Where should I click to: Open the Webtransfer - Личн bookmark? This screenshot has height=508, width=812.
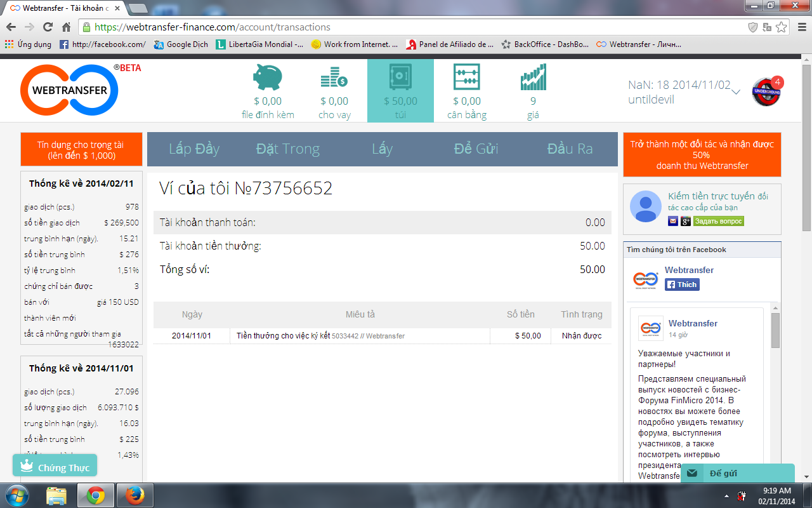(x=639, y=44)
